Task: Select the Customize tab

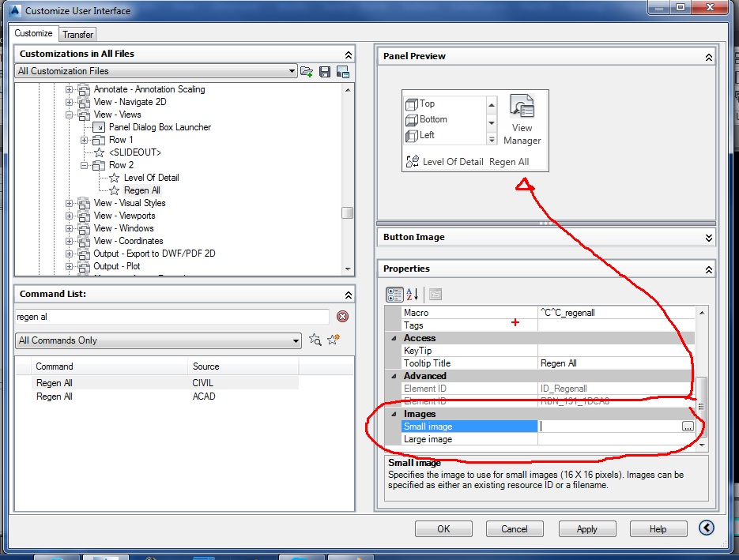Action: tap(33, 33)
